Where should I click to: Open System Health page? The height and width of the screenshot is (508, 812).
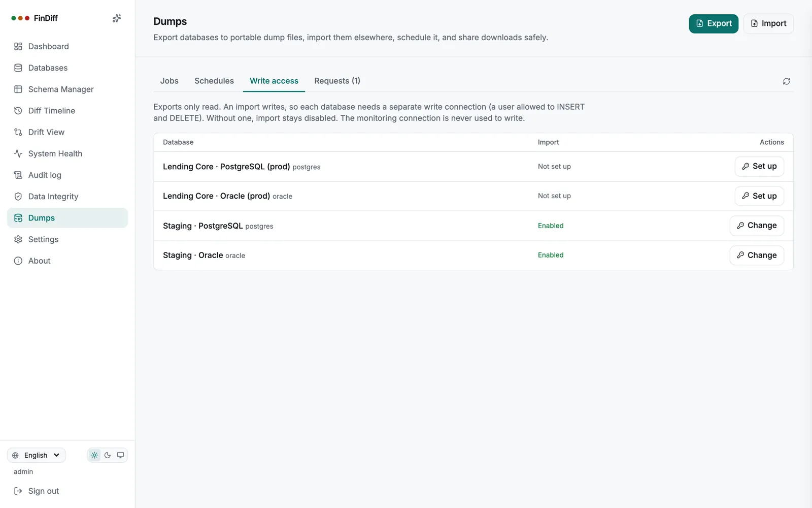[x=67, y=153]
